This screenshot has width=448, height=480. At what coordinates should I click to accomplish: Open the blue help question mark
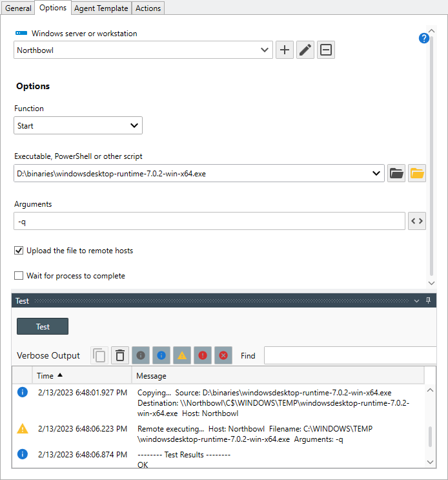(424, 38)
